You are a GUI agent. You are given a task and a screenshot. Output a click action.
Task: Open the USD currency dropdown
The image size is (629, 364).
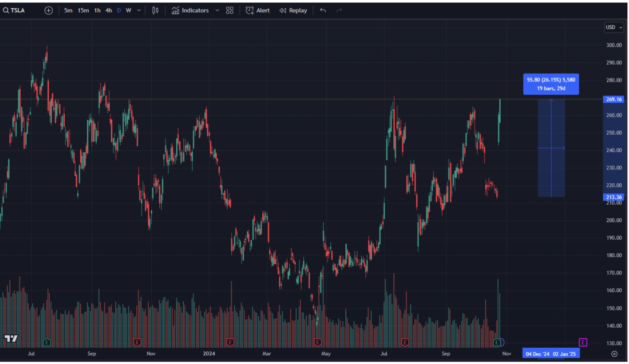pos(614,27)
